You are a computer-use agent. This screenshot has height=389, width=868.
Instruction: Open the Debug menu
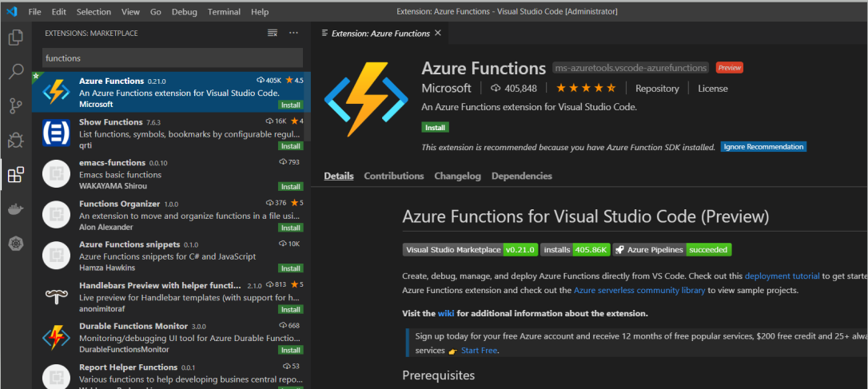point(185,12)
